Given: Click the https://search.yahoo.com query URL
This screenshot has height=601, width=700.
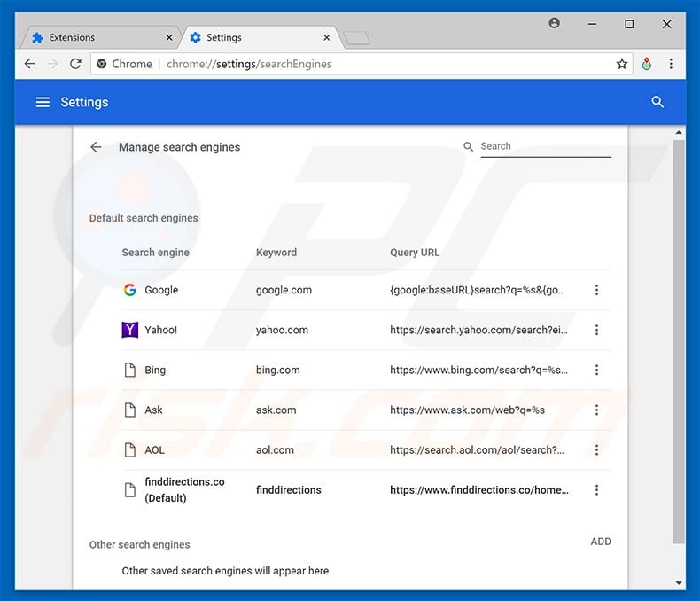Looking at the screenshot, I should point(478,330).
